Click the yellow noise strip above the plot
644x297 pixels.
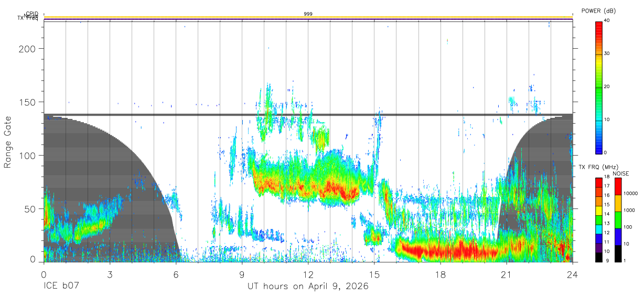coord(308,17)
